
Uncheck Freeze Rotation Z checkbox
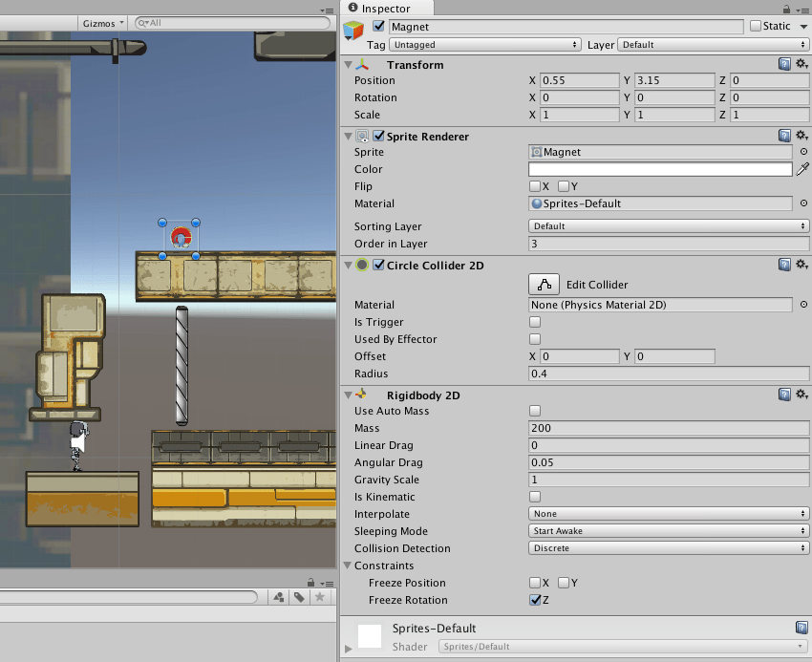[x=535, y=600]
